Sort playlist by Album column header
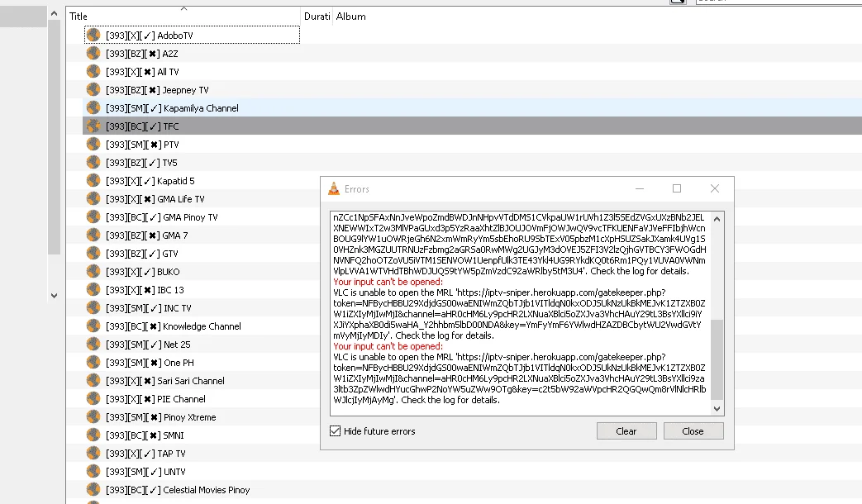 coord(350,16)
